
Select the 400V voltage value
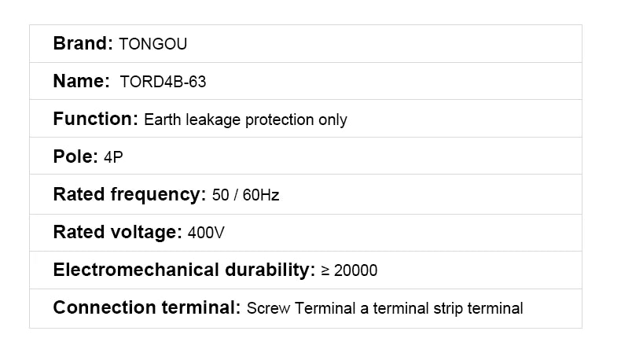point(208,233)
